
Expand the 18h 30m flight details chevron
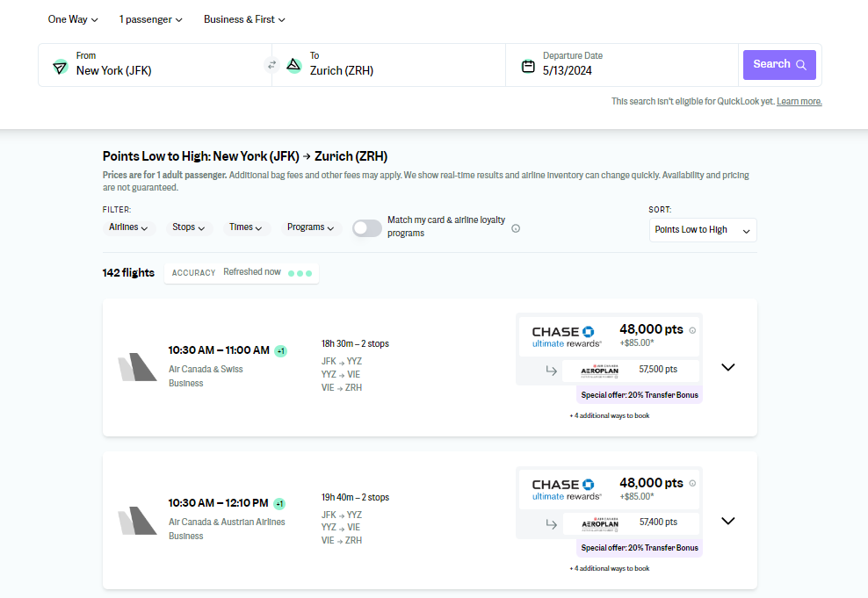[x=727, y=367]
